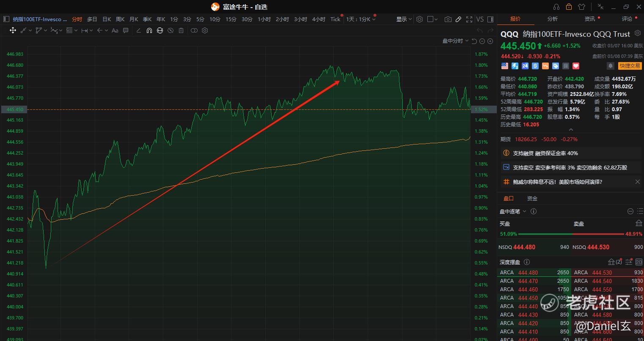Click the 快捷交易 quick trade button

[630, 66]
